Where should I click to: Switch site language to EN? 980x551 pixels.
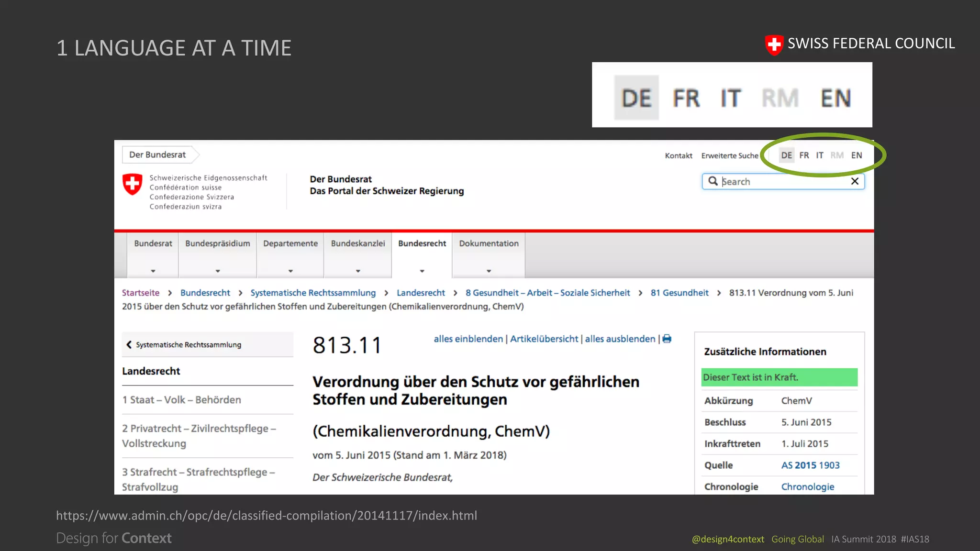click(x=857, y=155)
